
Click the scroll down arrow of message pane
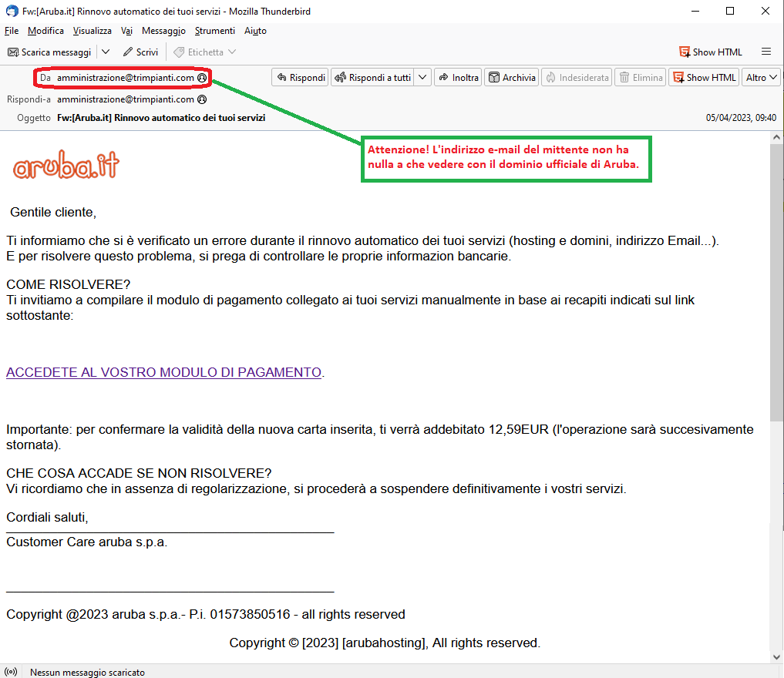point(776,657)
